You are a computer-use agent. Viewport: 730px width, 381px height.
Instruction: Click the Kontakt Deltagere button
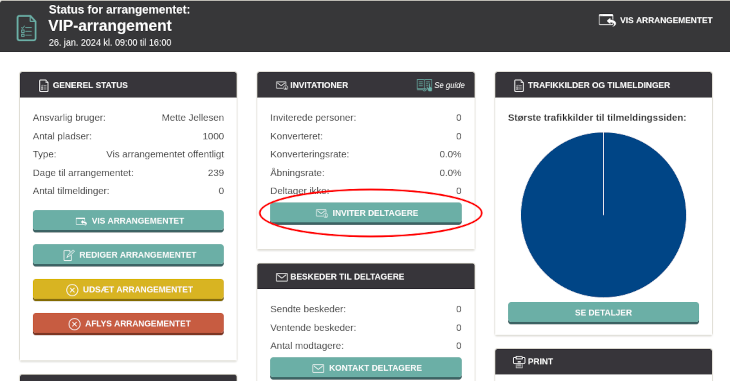(366, 368)
